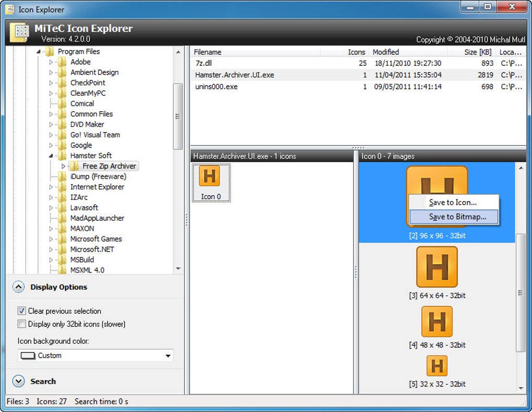Click the Program Files folder icon
Viewport: 532px width, 412px height.
coord(50,52)
